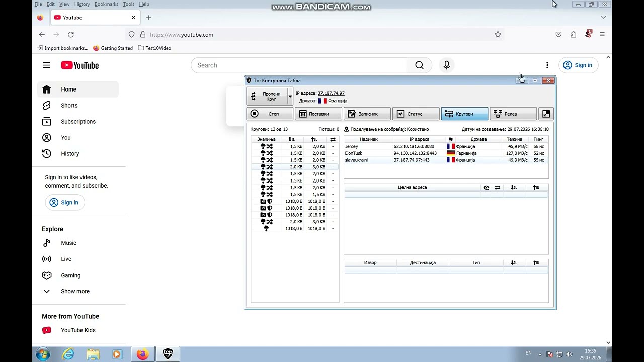Click the streams count column icon in circuit list
This screenshot has height=362, width=644.
click(x=333, y=139)
